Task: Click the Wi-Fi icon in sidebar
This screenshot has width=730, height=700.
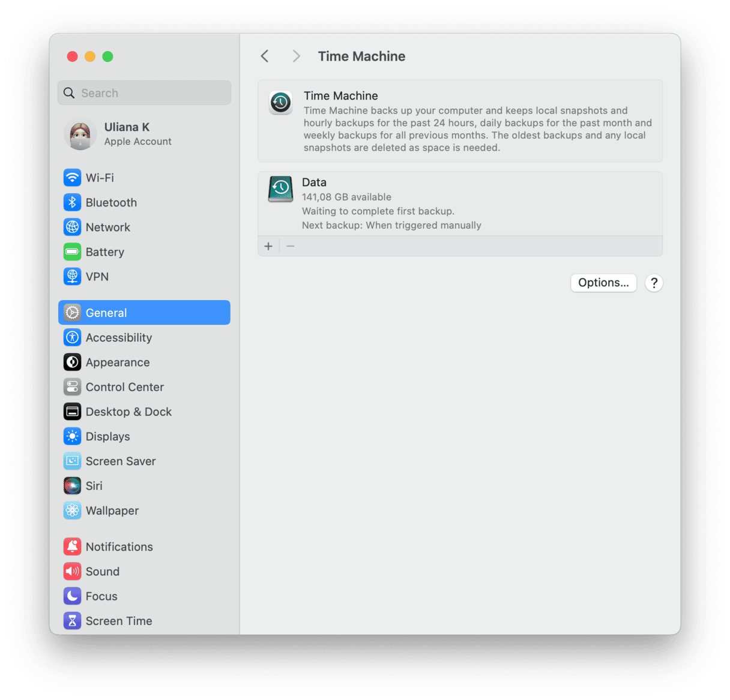Action: (72, 178)
